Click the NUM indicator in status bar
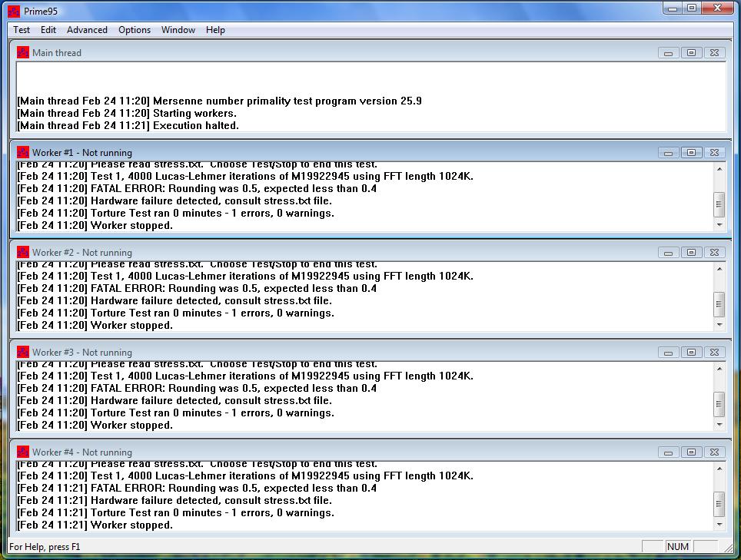 (x=678, y=546)
